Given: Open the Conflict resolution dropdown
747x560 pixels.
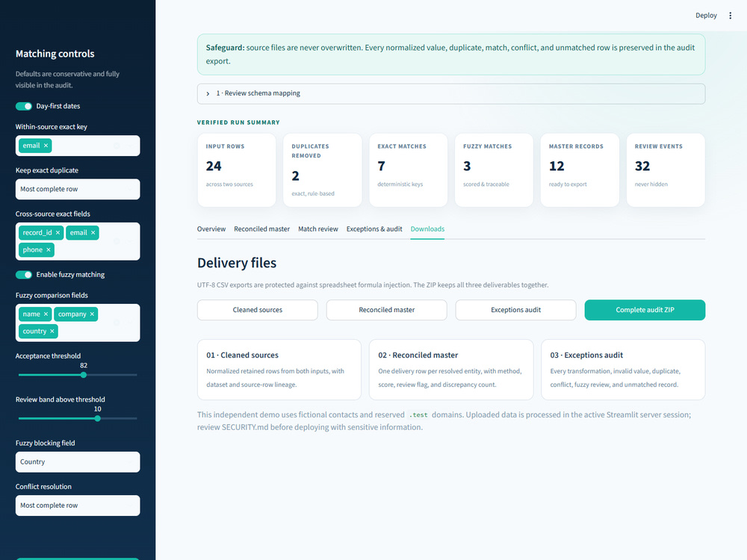Looking at the screenshot, I should pos(78,505).
